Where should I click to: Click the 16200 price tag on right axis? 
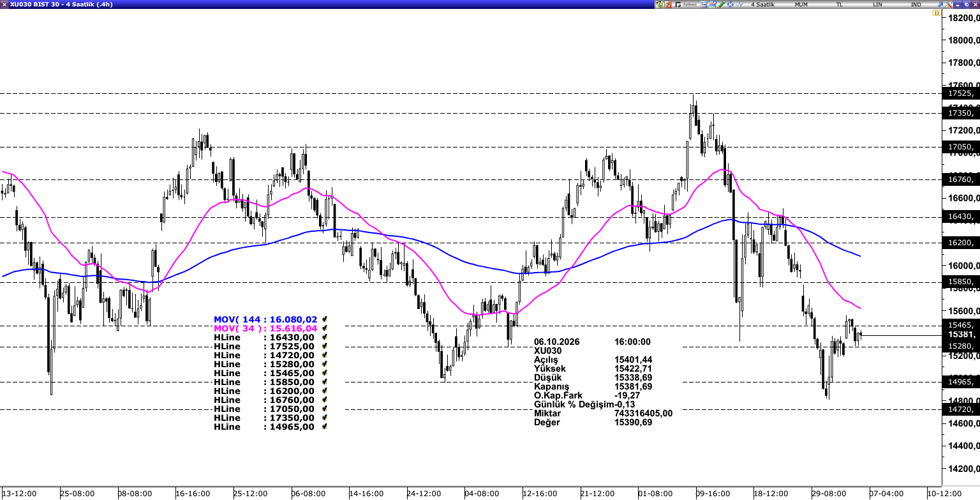click(x=960, y=243)
